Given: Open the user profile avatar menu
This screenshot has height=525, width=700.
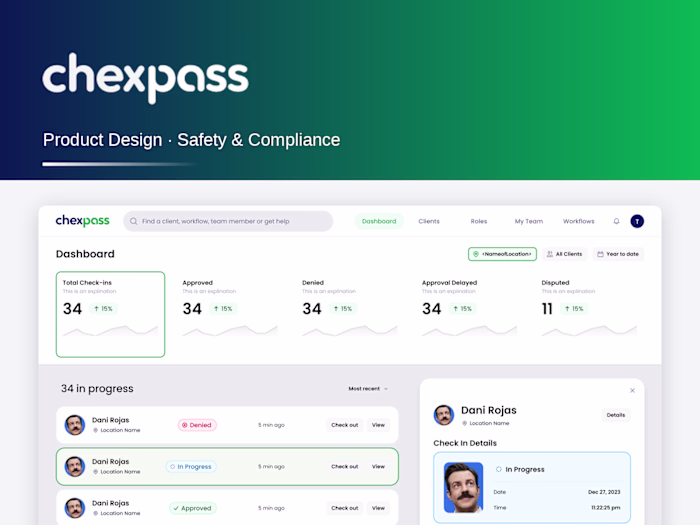Looking at the screenshot, I should (x=637, y=221).
